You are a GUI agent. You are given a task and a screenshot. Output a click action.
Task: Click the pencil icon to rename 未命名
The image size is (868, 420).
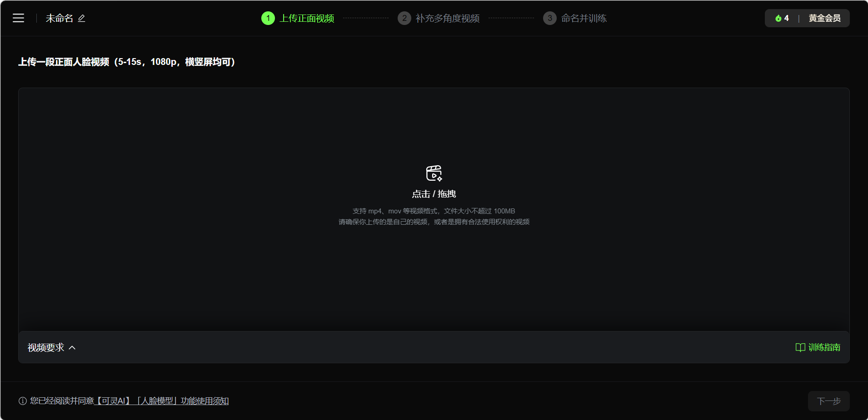click(x=82, y=18)
